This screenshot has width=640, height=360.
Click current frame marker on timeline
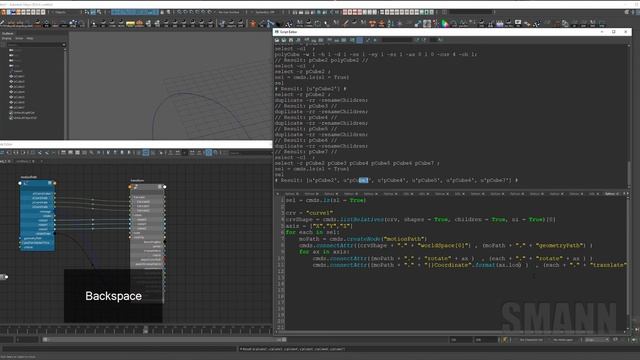[146, 330]
